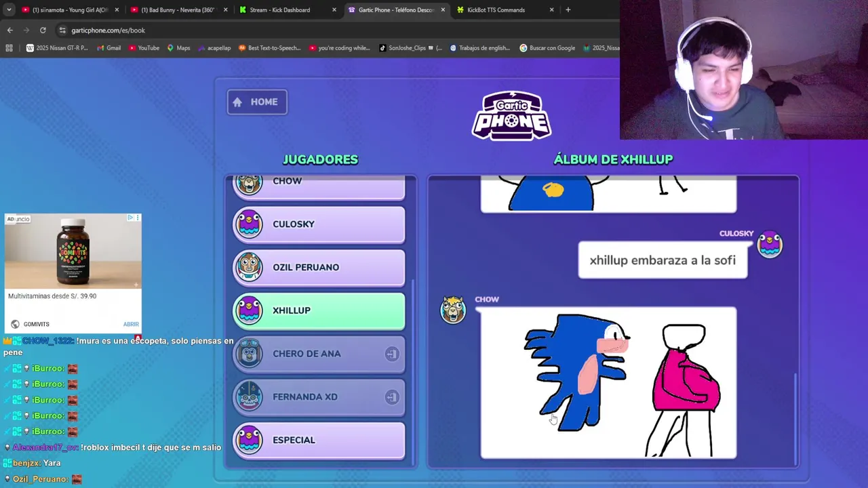Screen dimensions: 868x488
Task: Click the CULOSKY avatar beside the chat bubble
Action: pyautogui.click(x=770, y=245)
